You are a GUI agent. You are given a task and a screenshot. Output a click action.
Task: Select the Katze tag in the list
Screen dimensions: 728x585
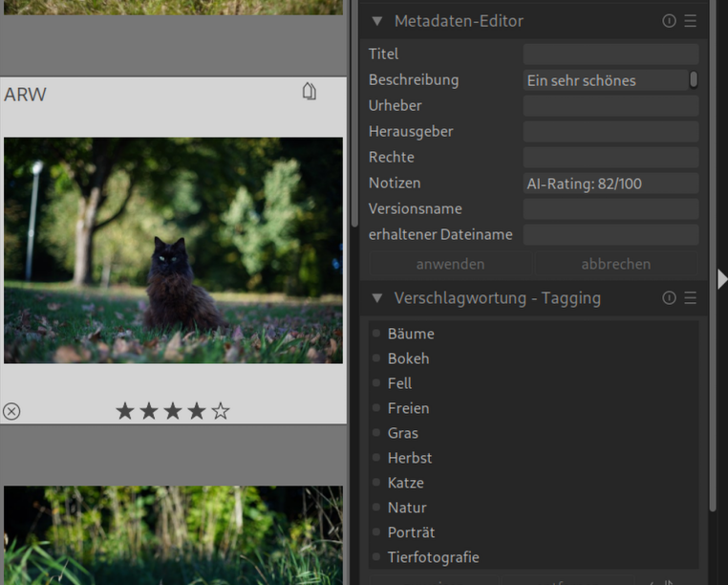pos(405,483)
